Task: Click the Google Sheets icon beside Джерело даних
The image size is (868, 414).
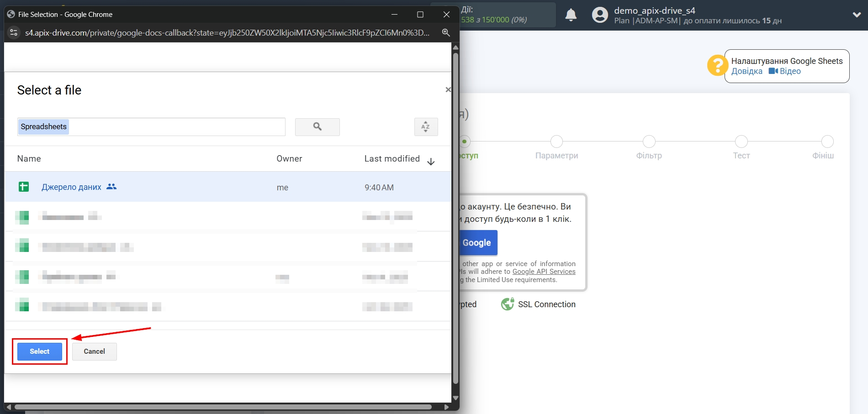Action: tap(23, 187)
